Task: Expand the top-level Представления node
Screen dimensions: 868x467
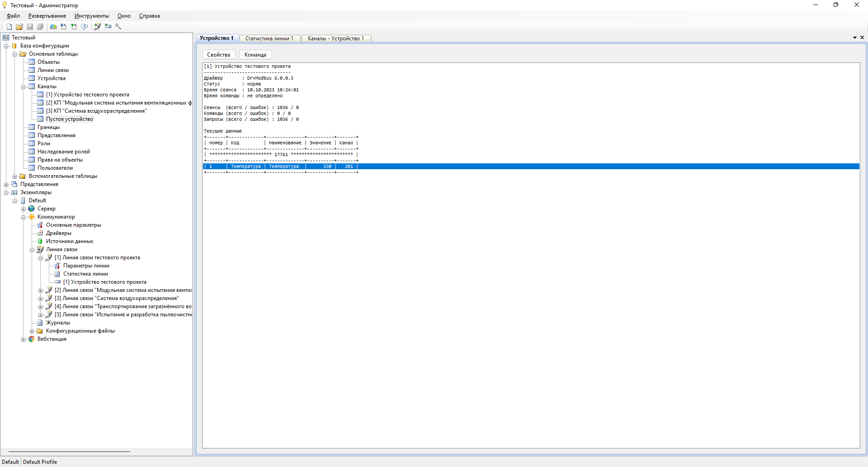Action: coord(6,185)
